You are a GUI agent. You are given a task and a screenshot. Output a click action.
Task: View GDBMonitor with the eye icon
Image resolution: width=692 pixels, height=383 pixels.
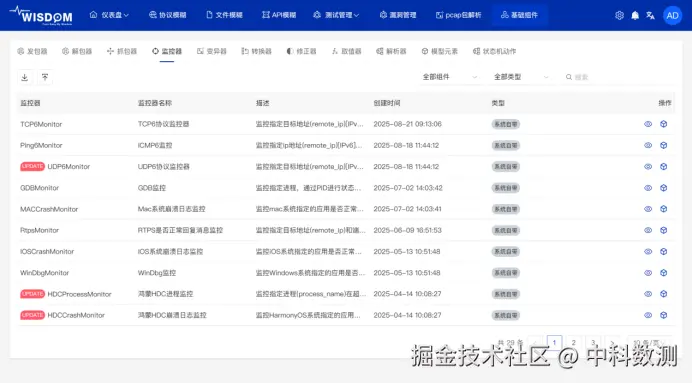coord(648,188)
